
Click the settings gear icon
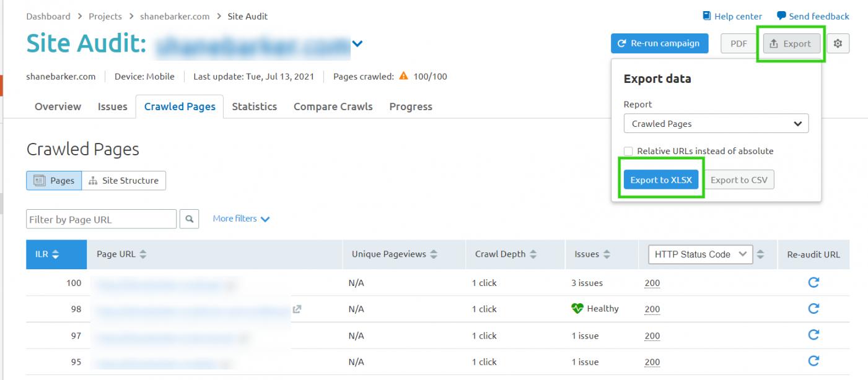tap(838, 43)
